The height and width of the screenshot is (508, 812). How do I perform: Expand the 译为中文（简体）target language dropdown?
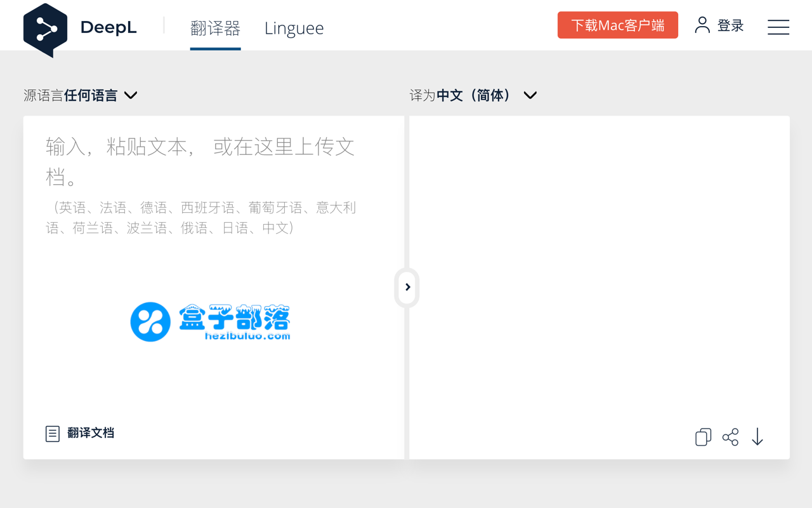click(x=473, y=95)
